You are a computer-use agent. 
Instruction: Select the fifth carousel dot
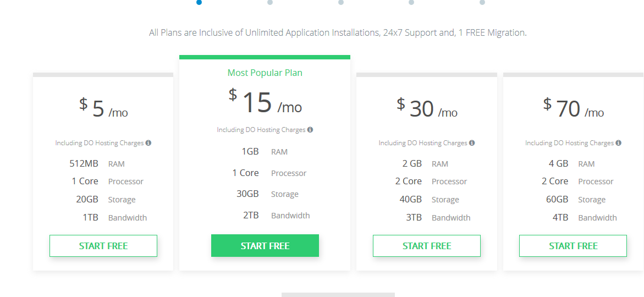point(482,2)
